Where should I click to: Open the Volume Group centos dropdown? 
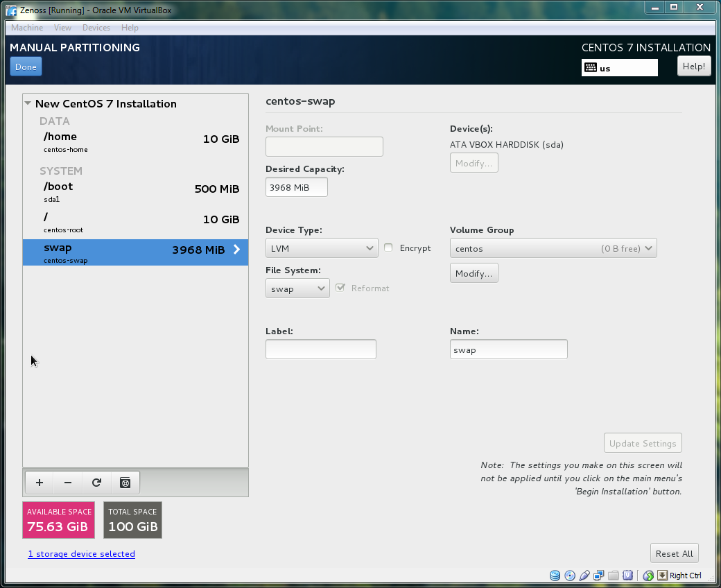(x=553, y=248)
